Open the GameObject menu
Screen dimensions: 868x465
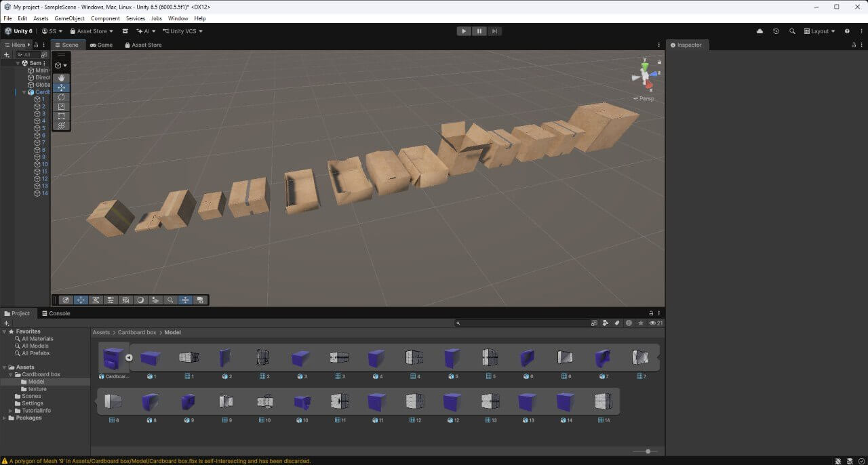[x=68, y=18]
